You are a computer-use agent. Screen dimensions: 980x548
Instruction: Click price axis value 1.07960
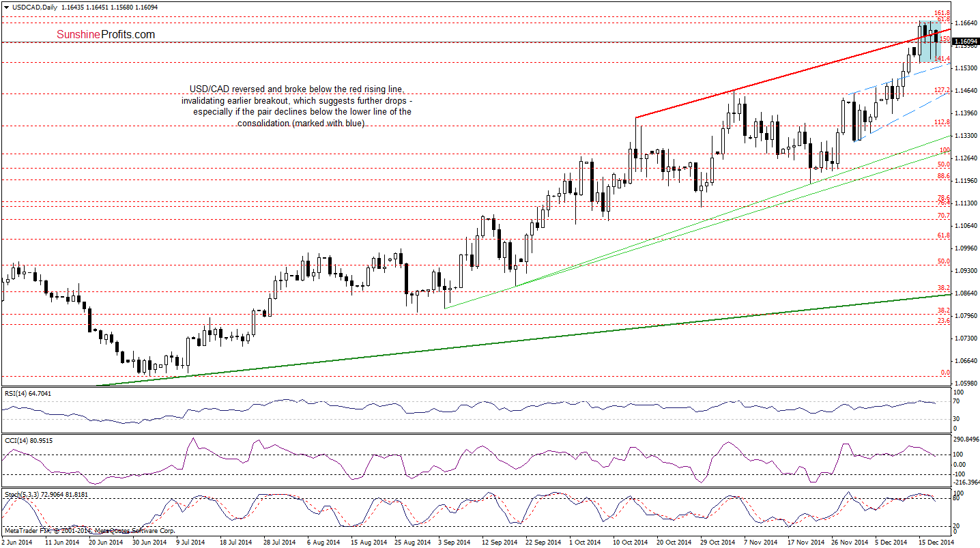[966, 316]
